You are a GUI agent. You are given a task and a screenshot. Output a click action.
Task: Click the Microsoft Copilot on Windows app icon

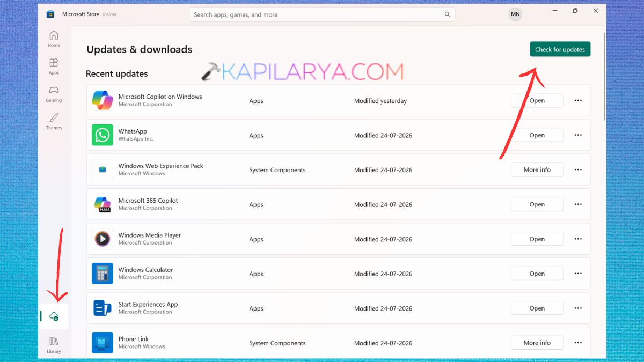click(x=102, y=100)
